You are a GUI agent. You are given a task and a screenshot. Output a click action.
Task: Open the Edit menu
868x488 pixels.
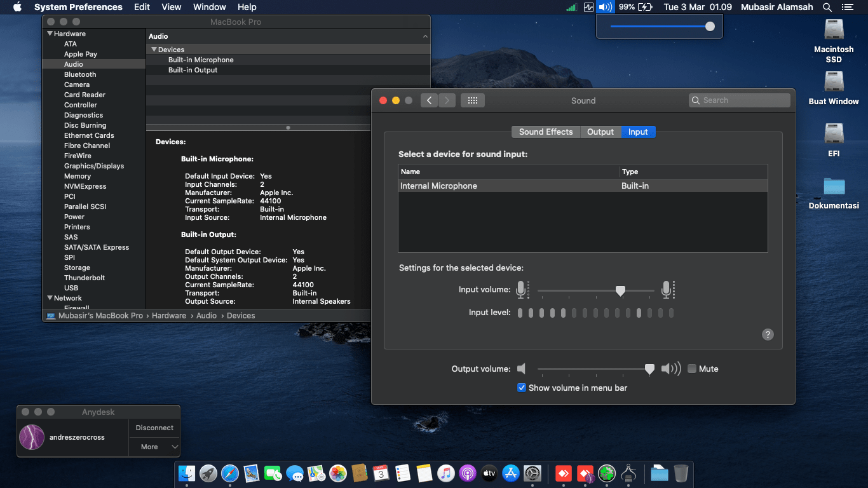[142, 7]
